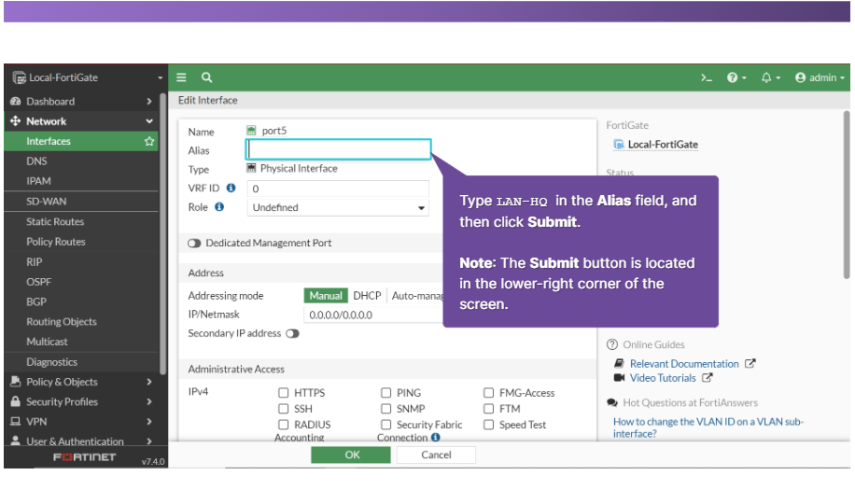Viewport: 855px width, 504px height.
Task: Click the page vertical scrollbar on right
Action: [847, 195]
